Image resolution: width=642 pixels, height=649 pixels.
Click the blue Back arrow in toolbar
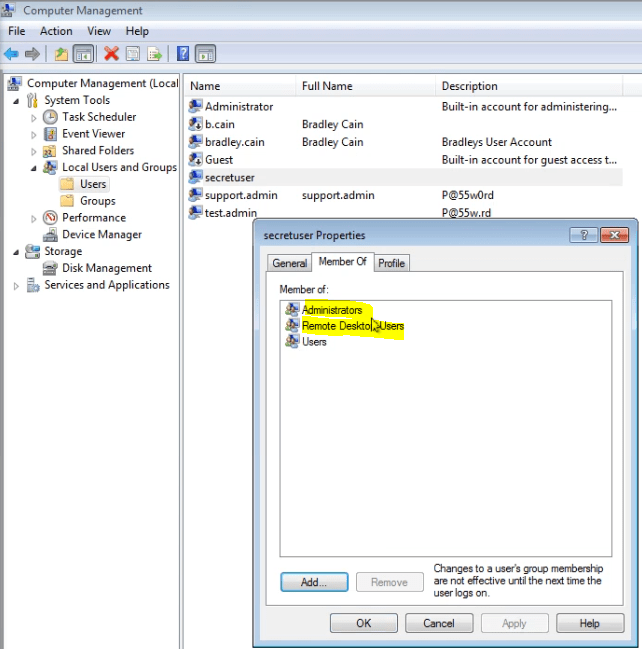(x=12, y=54)
